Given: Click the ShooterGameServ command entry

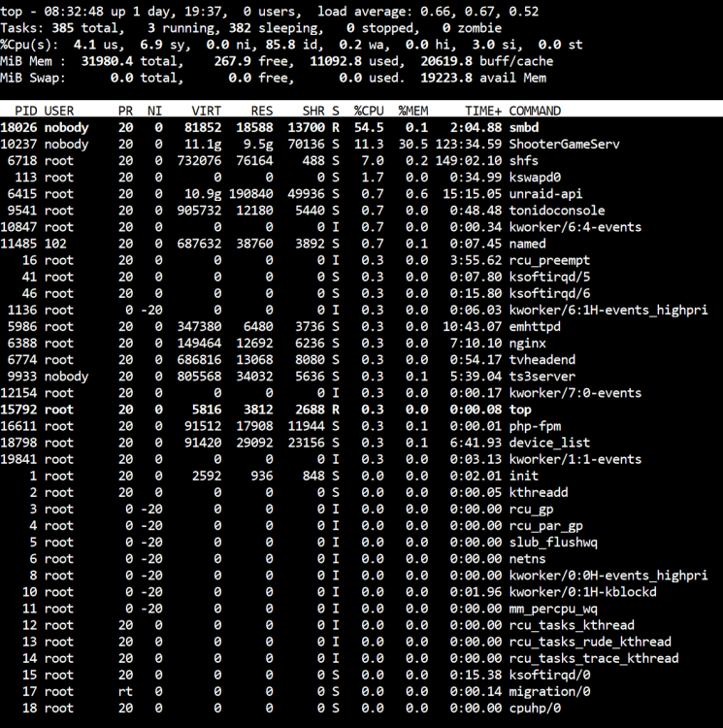Looking at the screenshot, I should click(564, 144).
